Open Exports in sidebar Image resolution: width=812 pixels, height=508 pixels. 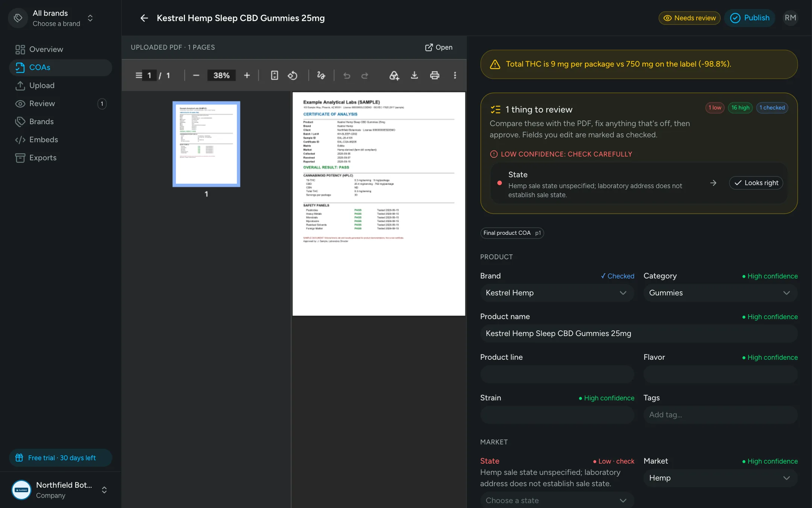(x=61, y=158)
